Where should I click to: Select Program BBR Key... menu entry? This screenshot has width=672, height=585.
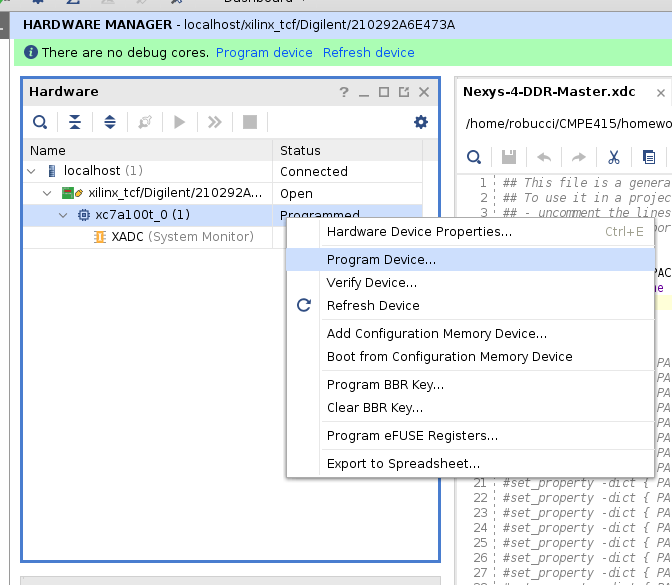coord(470,384)
